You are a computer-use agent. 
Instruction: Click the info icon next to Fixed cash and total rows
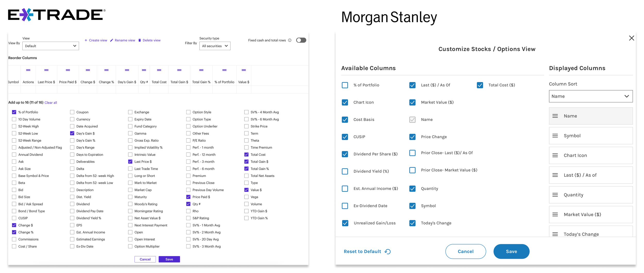pyautogui.click(x=290, y=40)
